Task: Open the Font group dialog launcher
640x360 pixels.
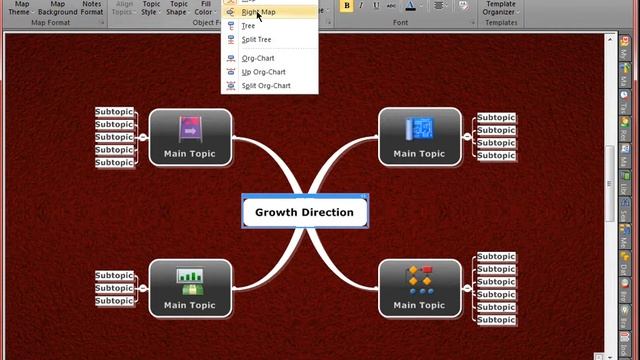Action: pyautogui.click(x=473, y=23)
